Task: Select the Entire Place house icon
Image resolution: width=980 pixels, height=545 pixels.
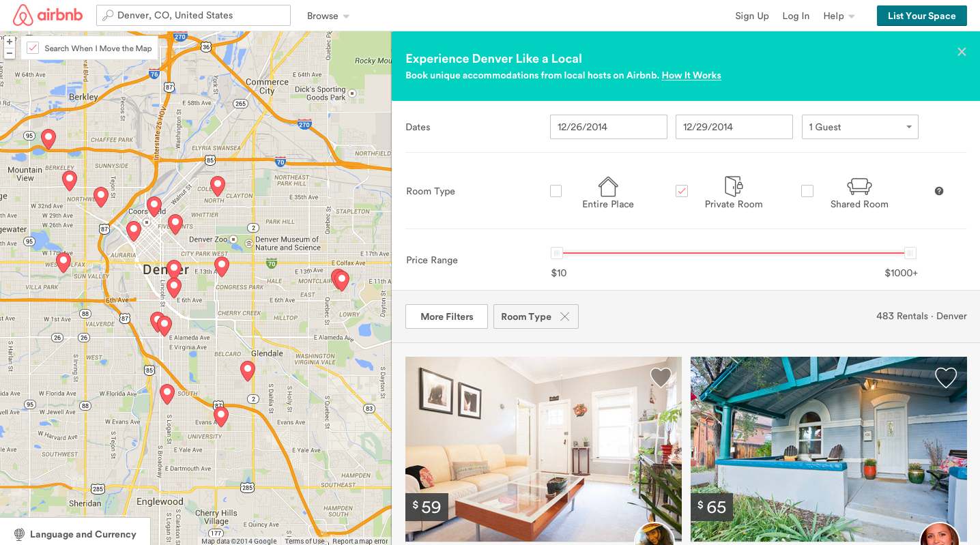Action: click(608, 186)
